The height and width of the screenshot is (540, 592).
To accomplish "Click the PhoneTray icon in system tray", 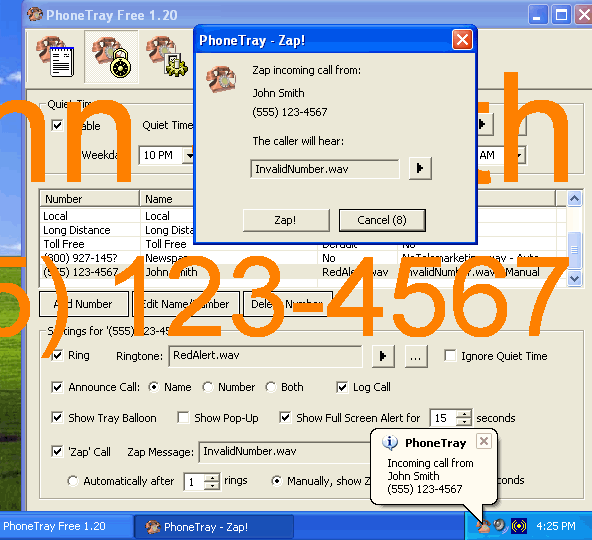I will tap(483, 526).
